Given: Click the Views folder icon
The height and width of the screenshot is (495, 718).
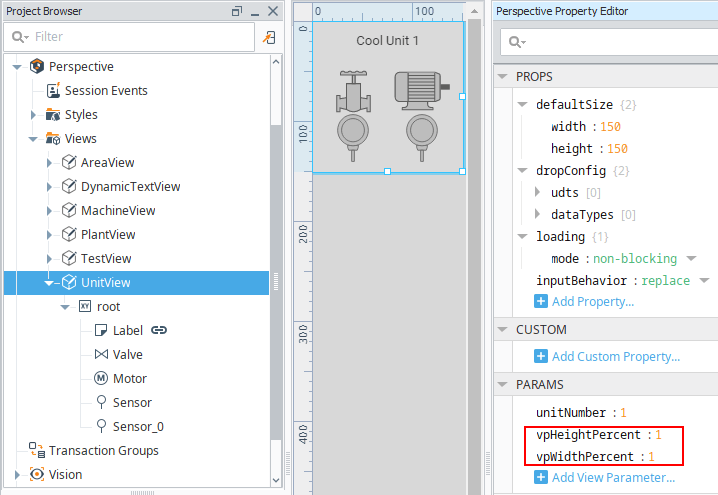Looking at the screenshot, I should [53, 138].
